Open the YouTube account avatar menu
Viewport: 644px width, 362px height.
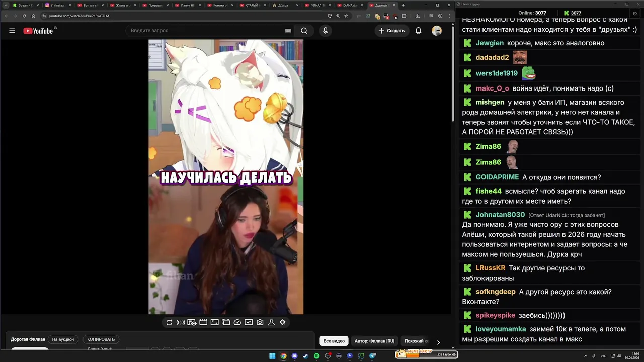click(437, 31)
